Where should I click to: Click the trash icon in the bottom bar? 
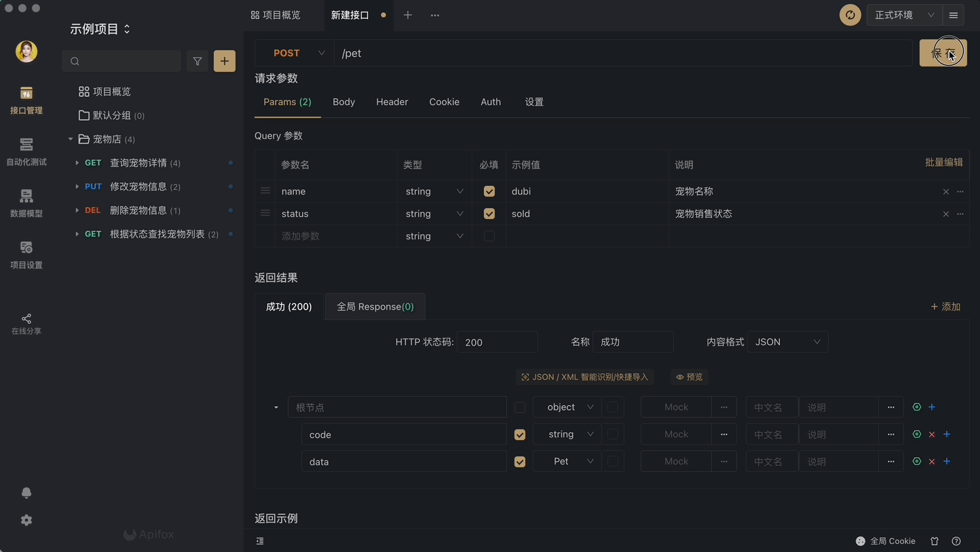(934, 541)
